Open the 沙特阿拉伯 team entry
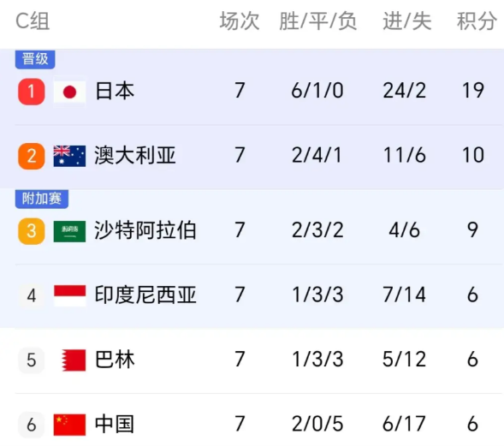The image size is (504, 446). pyautogui.click(x=145, y=230)
